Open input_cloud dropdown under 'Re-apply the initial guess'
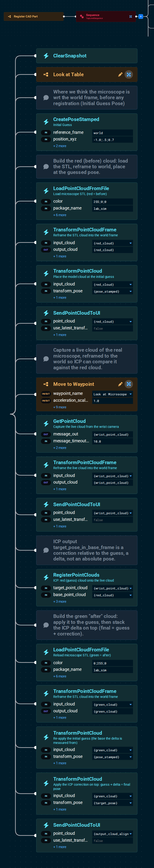The height and width of the screenshot is (868, 154). [113, 750]
